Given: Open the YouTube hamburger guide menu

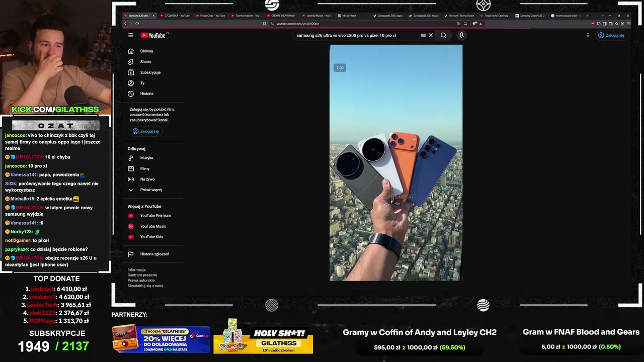Looking at the screenshot, I should 131,35.
